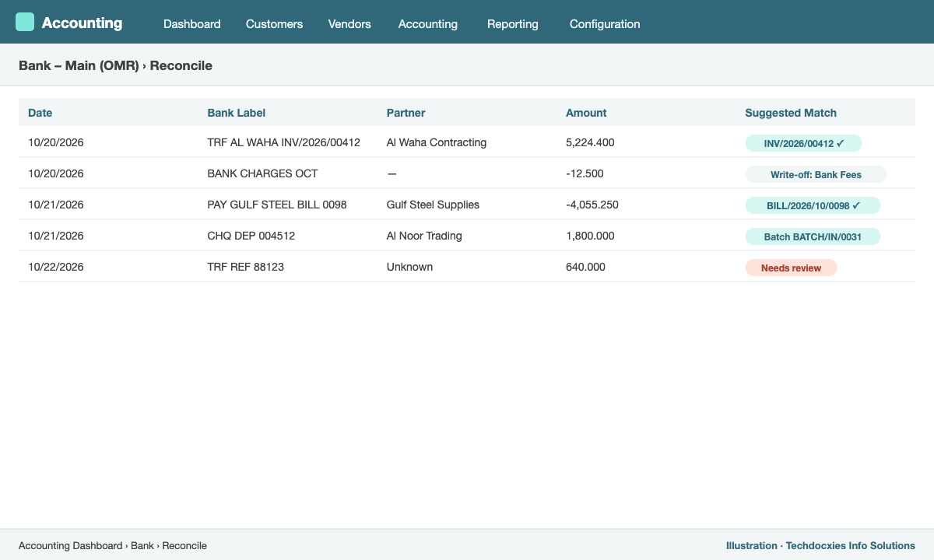
Task: Click the Bank – Main (OMR) › Reconcile heading
Action: point(115,65)
